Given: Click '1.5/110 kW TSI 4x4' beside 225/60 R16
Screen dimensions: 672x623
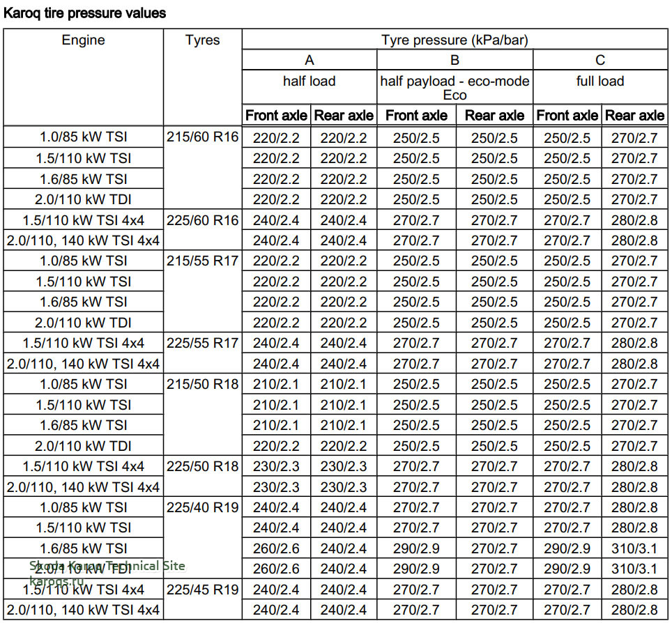Looking at the screenshot, I should (x=83, y=220).
